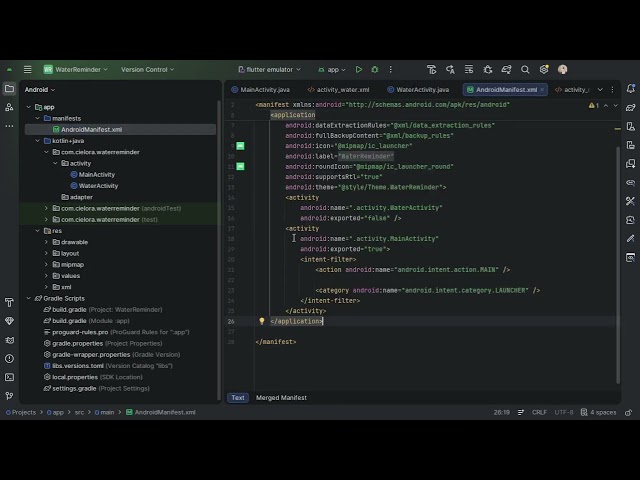The image size is (640, 480).
Task: Click the 26:19 cursor position
Action: (502, 412)
